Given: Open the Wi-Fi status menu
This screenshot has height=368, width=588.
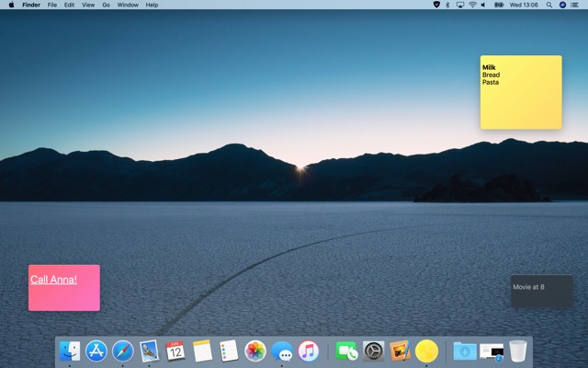Looking at the screenshot, I should pos(472,5).
